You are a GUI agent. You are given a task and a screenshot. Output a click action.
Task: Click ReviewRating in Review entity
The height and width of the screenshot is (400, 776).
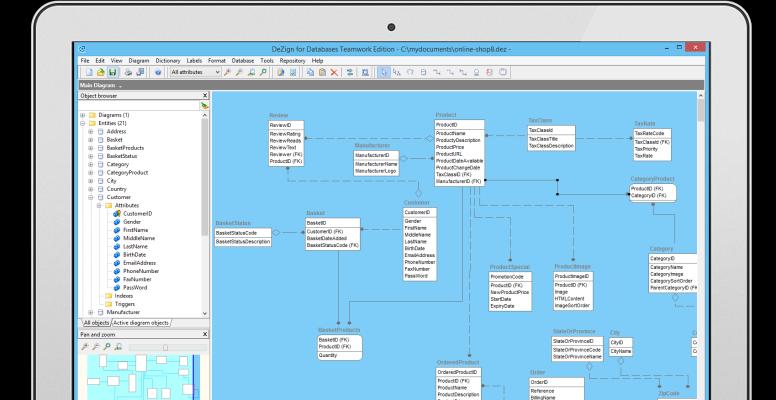coord(285,134)
